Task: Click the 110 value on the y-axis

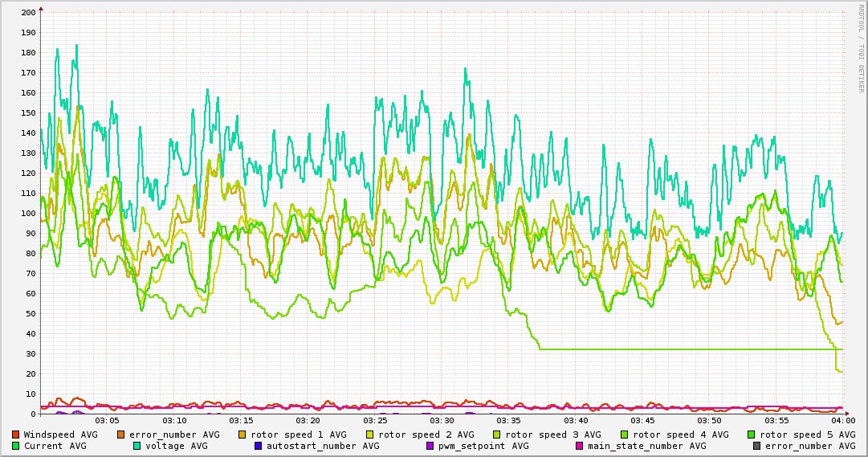Action: tap(28, 194)
